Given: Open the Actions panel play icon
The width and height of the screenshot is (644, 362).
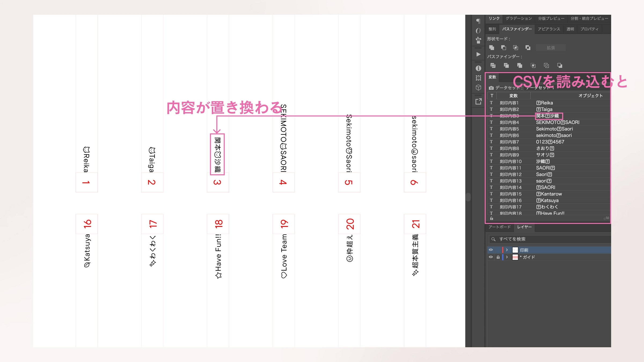Looking at the screenshot, I should tap(478, 54).
